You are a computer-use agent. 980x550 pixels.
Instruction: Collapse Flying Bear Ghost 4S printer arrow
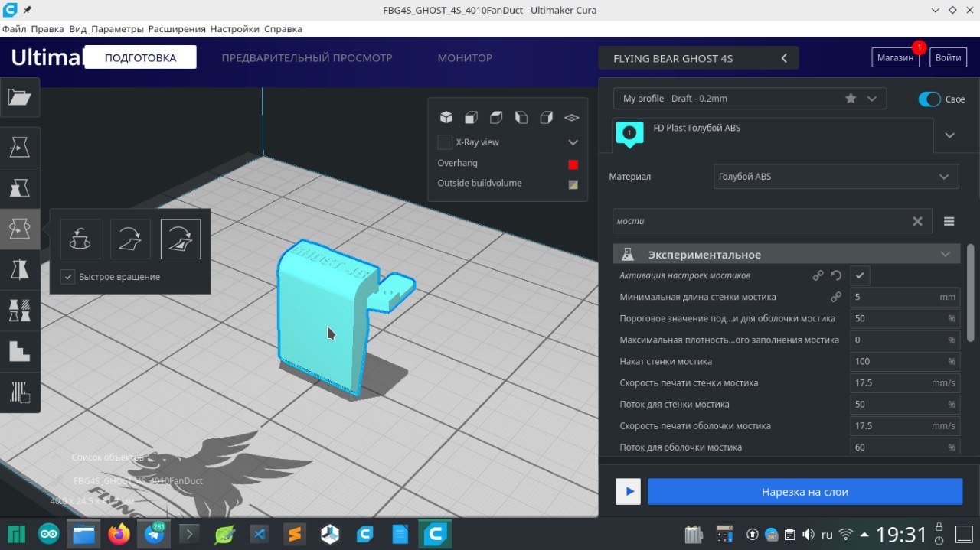(x=784, y=58)
